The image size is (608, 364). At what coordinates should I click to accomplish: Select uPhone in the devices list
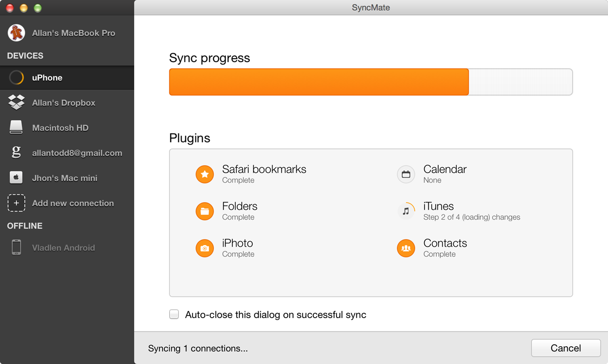point(47,78)
